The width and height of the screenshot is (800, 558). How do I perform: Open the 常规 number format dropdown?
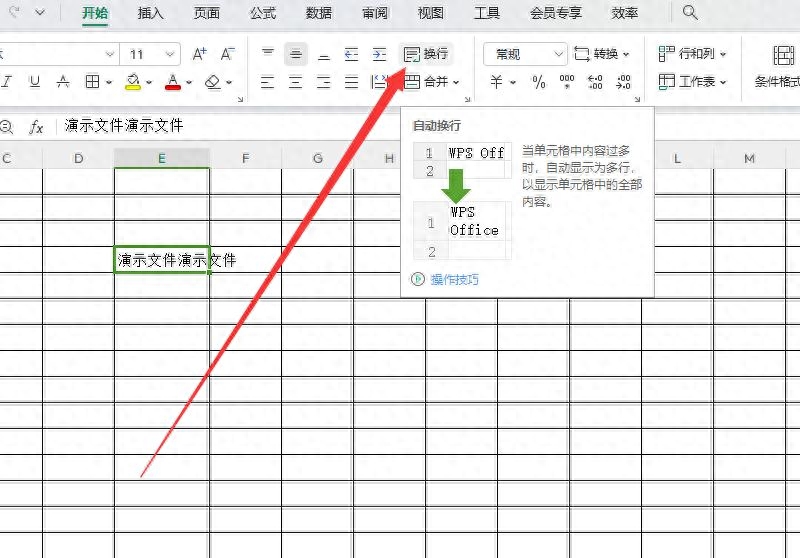click(559, 54)
